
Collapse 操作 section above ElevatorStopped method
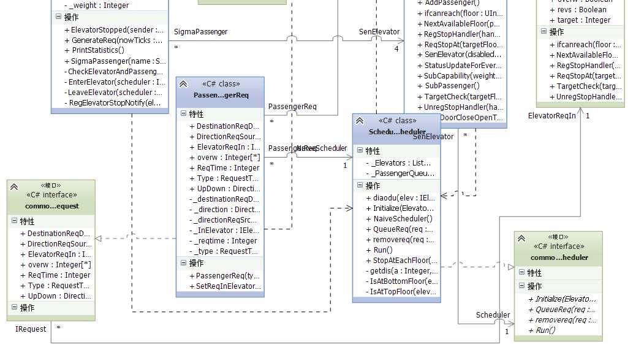coord(58,17)
